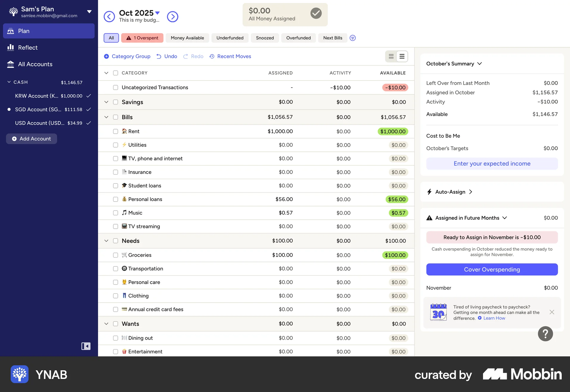Select all categories with the header checkbox
570x392 pixels.
point(115,73)
